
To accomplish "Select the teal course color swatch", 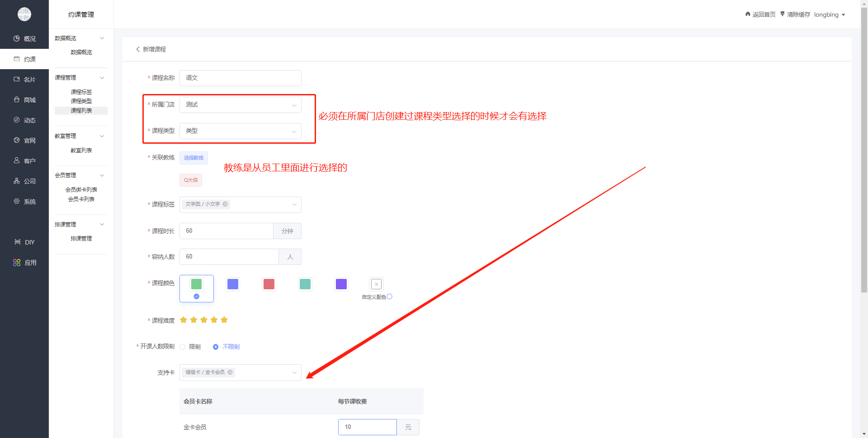I will point(305,284).
